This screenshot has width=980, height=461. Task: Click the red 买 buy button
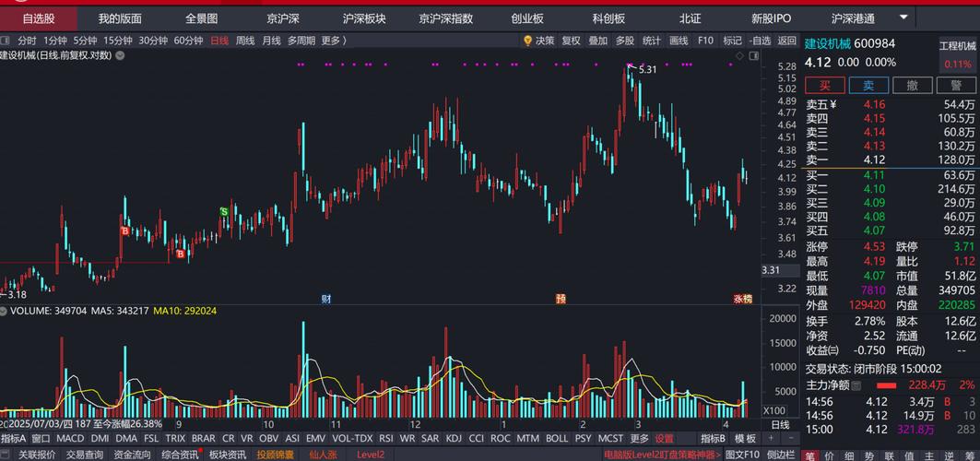tap(825, 86)
